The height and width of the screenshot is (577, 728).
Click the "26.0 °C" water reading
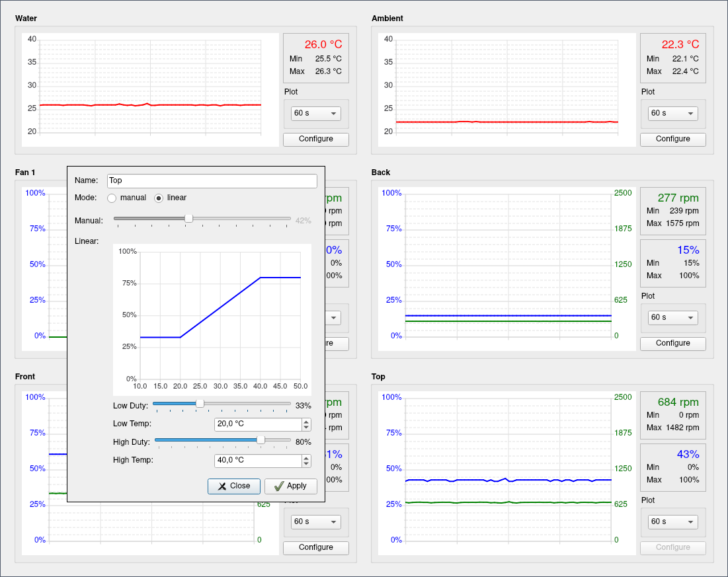pyautogui.click(x=323, y=44)
